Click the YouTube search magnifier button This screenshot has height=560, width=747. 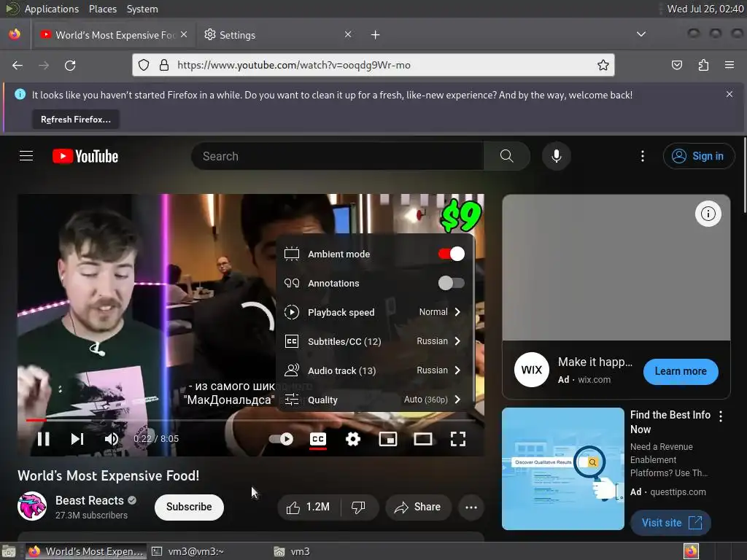pos(507,156)
